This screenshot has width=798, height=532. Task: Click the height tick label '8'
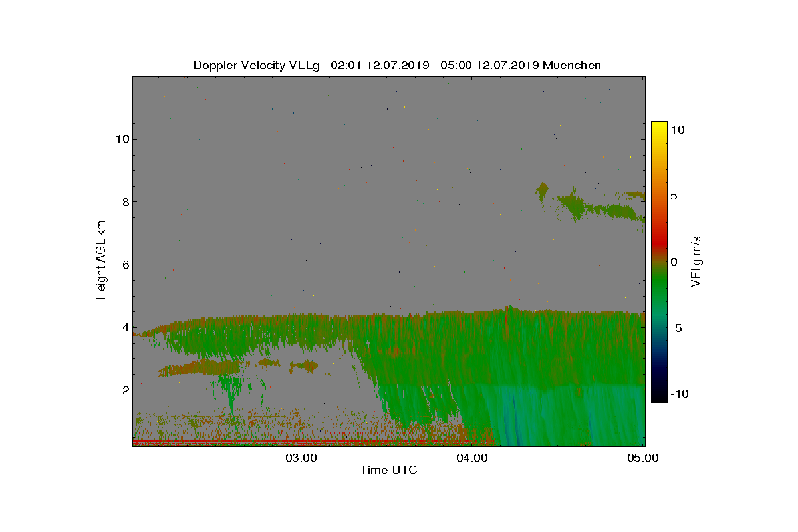125,202
